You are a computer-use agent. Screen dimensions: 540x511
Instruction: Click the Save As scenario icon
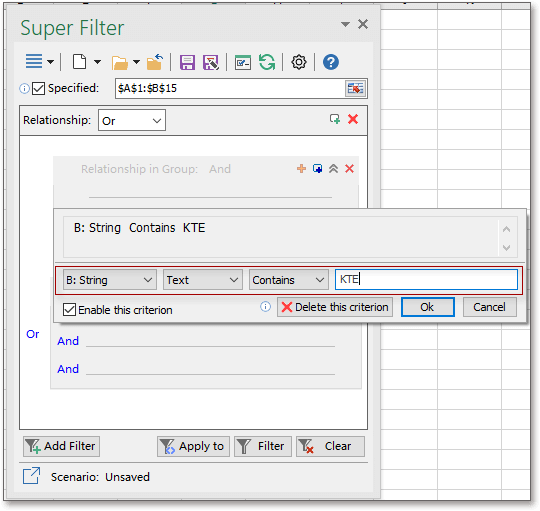pyautogui.click(x=211, y=63)
